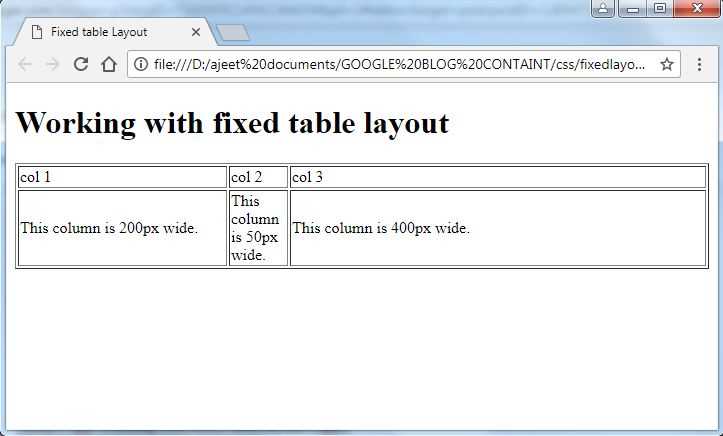Open the Chrome user profile button
723x436 pixels.
click(603, 8)
